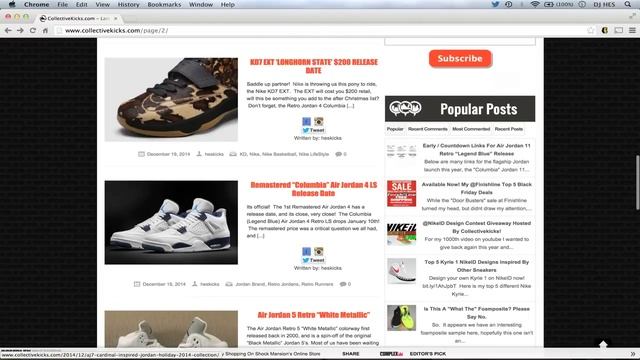Click the Complex logo in bottom bar
Viewport: 640px width, 360px height.
pyautogui.click(x=391, y=354)
